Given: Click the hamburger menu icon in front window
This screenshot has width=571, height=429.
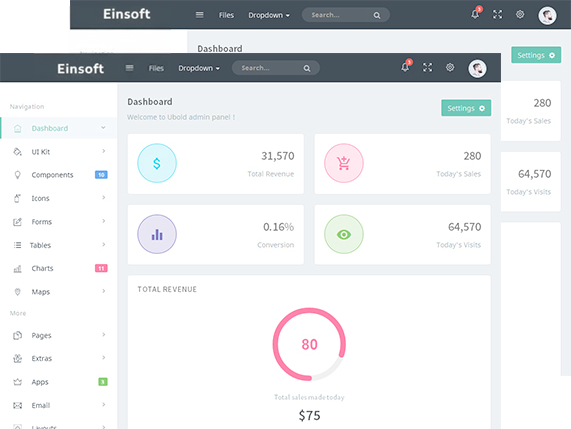Looking at the screenshot, I should [129, 68].
